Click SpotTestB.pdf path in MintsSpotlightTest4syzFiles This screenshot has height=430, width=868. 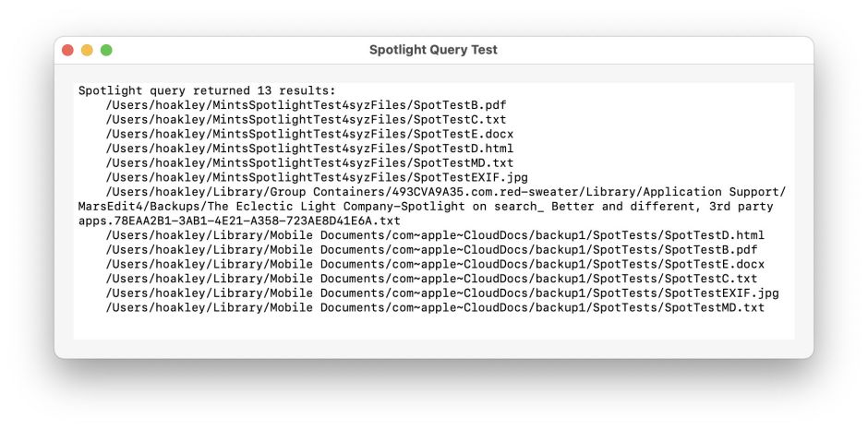[306, 105]
